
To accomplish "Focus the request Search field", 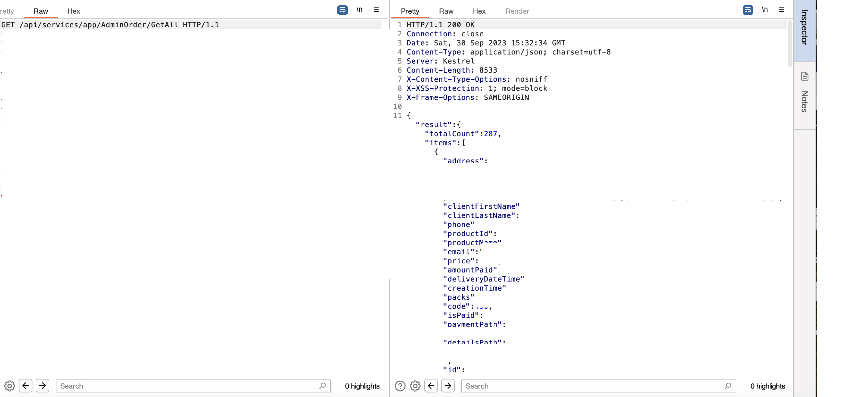I will tap(193, 386).
